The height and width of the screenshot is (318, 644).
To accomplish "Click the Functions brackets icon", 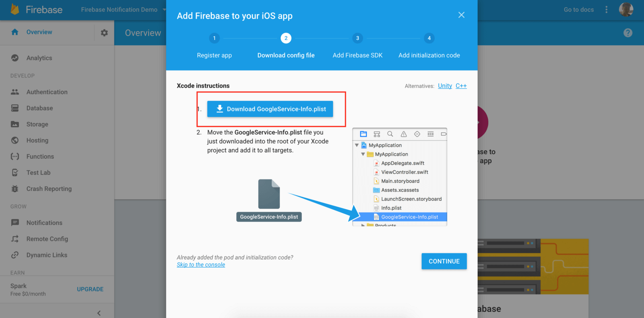I will pyautogui.click(x=15, y=156).
